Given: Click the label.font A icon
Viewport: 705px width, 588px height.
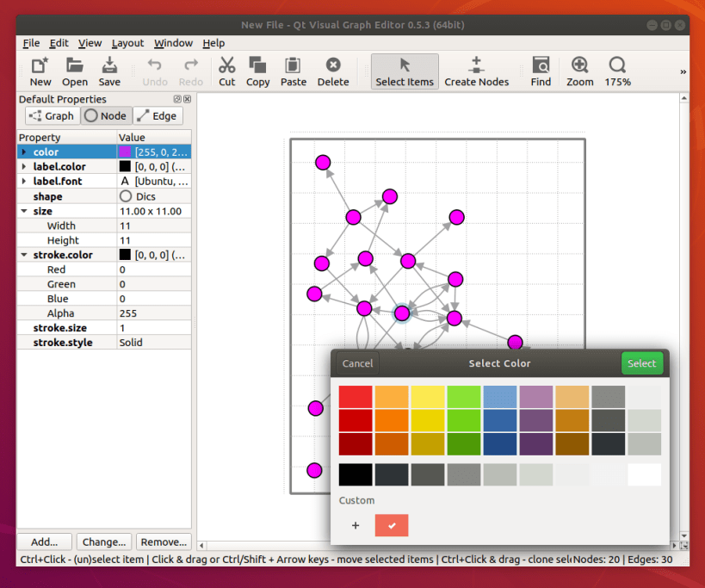Looking at the screenshot, I should tap(125, 181).
